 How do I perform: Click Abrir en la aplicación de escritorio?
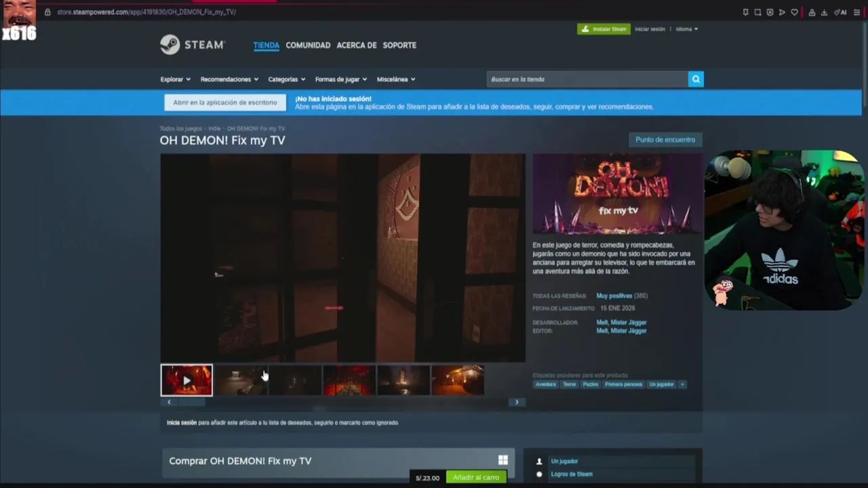[225, 102]
